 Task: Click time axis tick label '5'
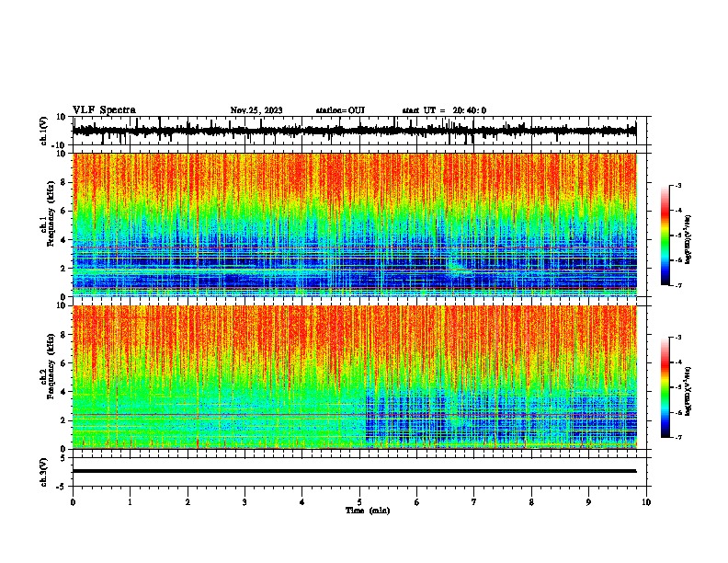coord(359,502)
